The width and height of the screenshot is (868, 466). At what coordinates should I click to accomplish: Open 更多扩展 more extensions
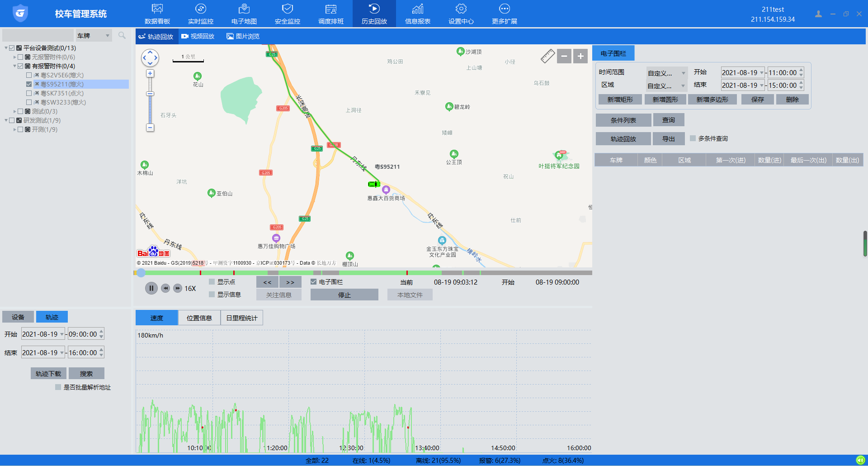pos(505,14)
